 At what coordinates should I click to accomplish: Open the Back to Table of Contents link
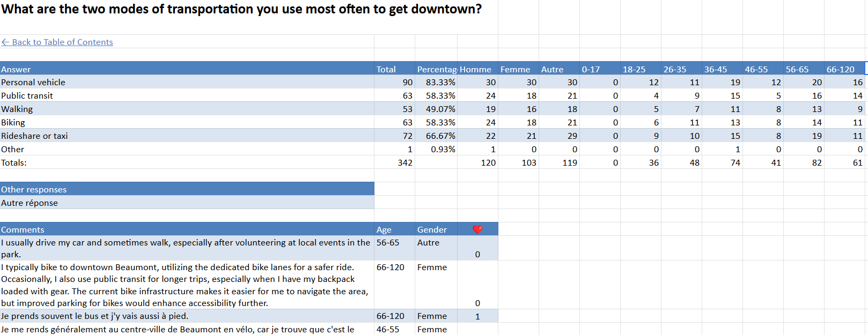57,42
